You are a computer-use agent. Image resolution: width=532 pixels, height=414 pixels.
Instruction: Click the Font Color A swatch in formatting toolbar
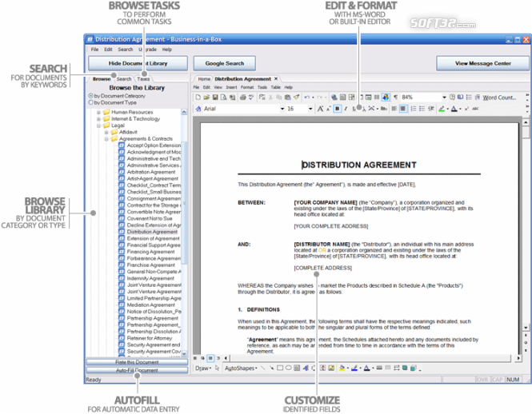(x=454, y=109)
